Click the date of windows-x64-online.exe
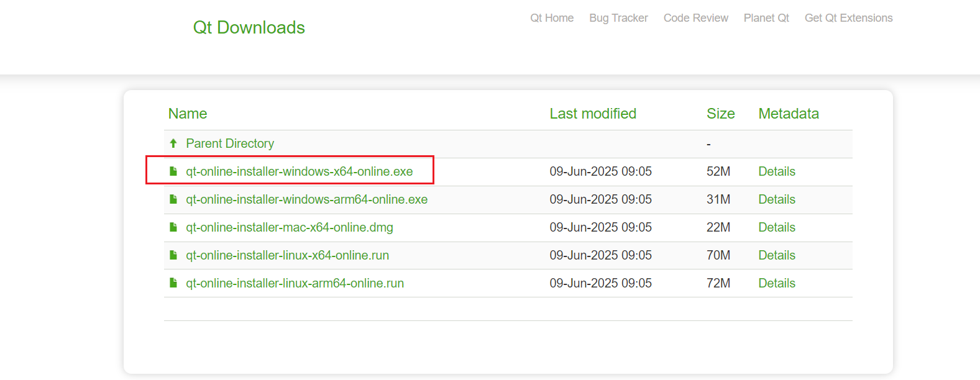This screenshot has height=380, width=980. [601, 171]
